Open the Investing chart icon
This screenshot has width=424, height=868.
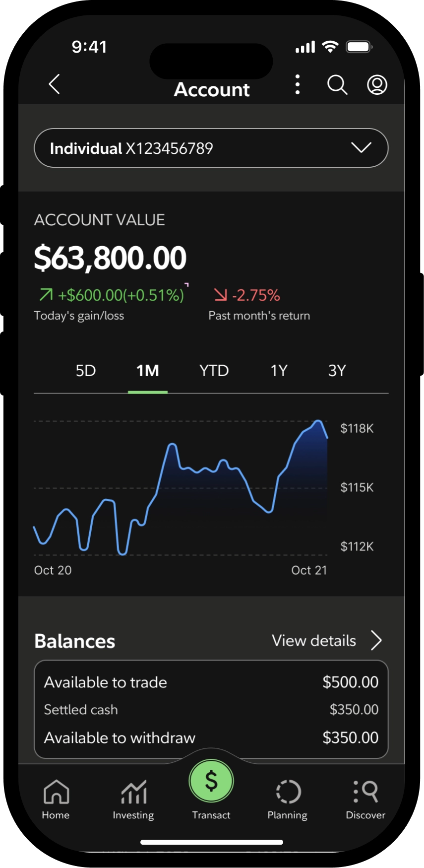pos(133,799)
